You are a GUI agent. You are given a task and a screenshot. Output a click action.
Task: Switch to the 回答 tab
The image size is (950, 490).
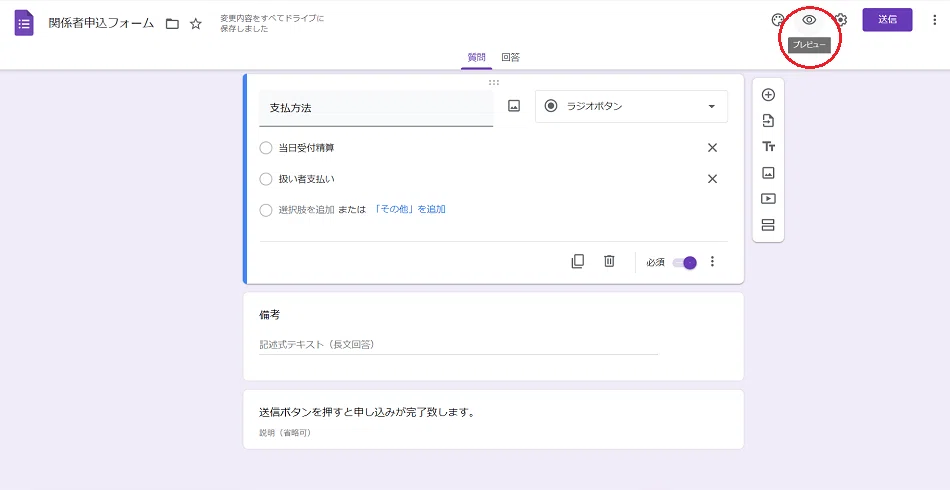[x=510, y=58]
